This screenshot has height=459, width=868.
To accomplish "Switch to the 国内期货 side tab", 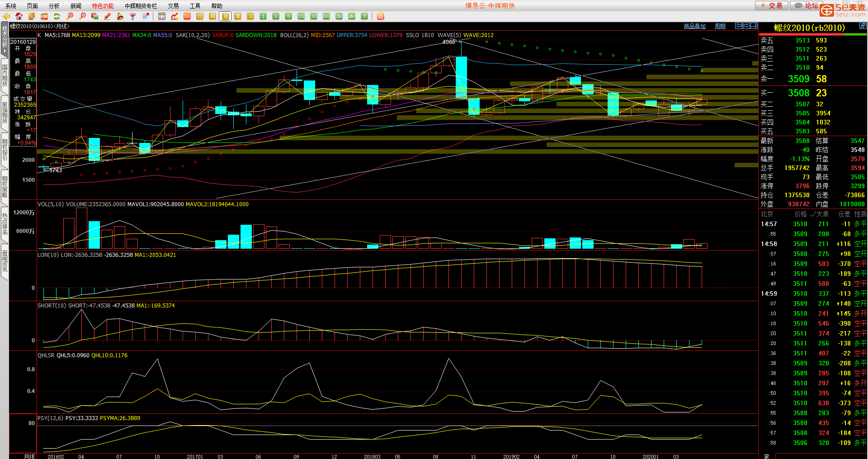I will click(5, 75).
